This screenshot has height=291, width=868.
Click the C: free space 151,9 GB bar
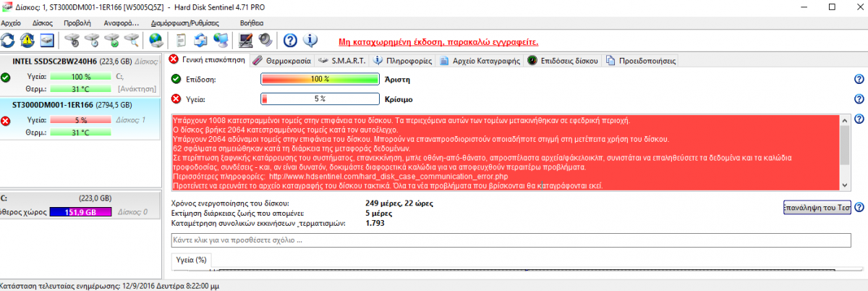[x=81, y=211]
